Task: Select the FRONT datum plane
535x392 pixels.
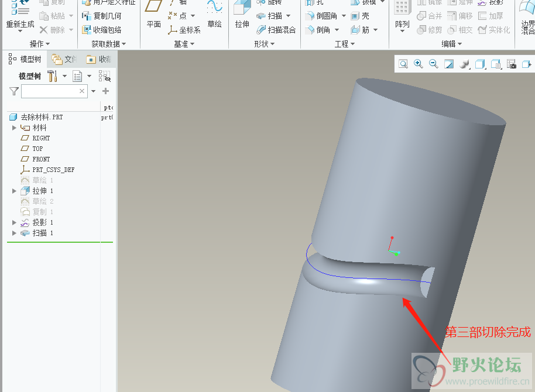Action: (35, 159)
